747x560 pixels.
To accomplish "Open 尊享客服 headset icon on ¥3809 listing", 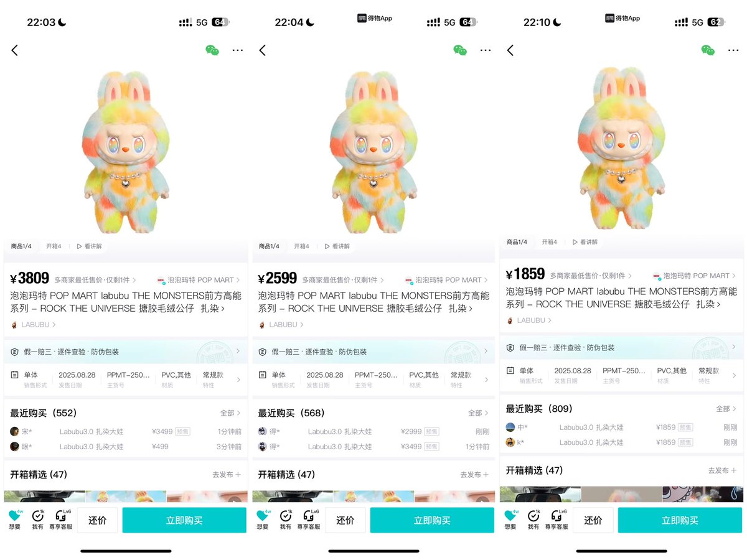I will 61,516.
